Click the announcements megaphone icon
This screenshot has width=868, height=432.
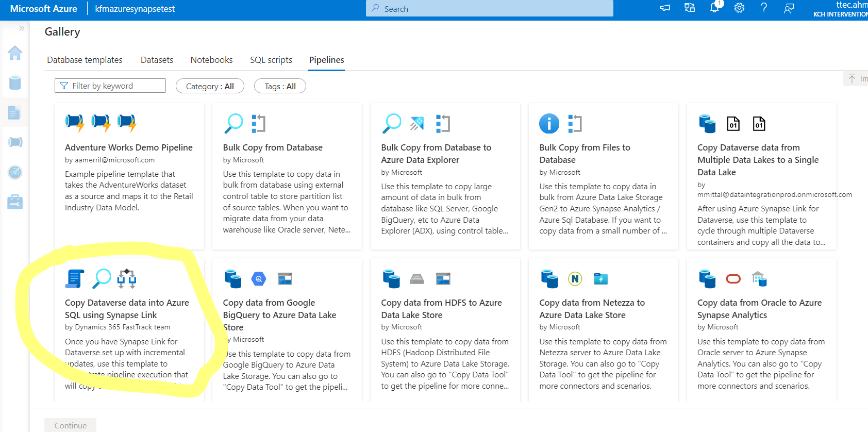[x=665, y=8]
